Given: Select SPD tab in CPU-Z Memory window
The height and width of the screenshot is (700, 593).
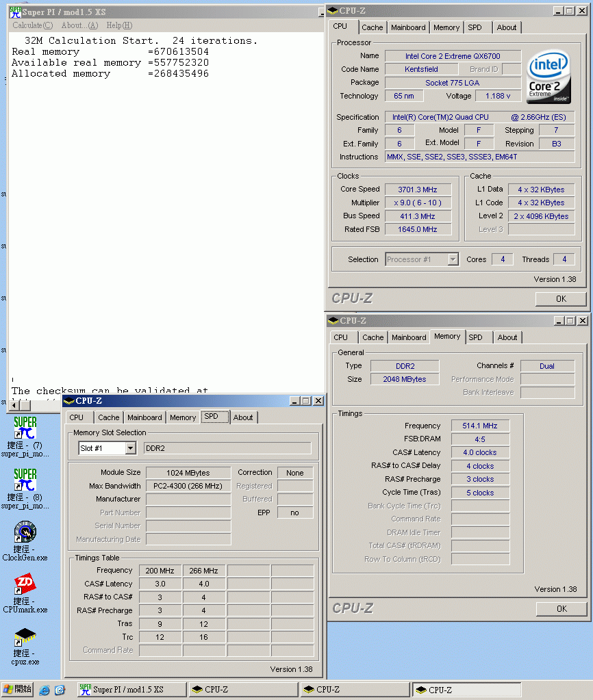Looking at the screenshot, I should coord(475,337).
